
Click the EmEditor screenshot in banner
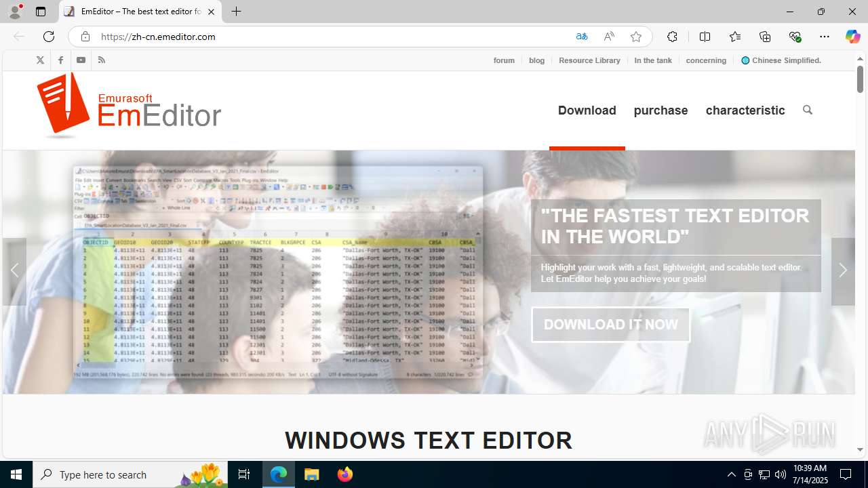(x=278, y=272)
